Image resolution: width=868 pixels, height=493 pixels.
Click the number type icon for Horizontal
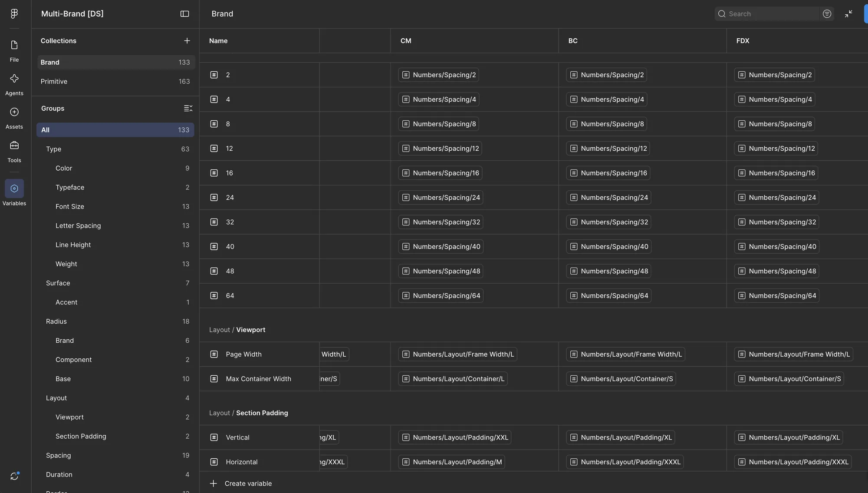pyautogui.click(x=214, y=462)
